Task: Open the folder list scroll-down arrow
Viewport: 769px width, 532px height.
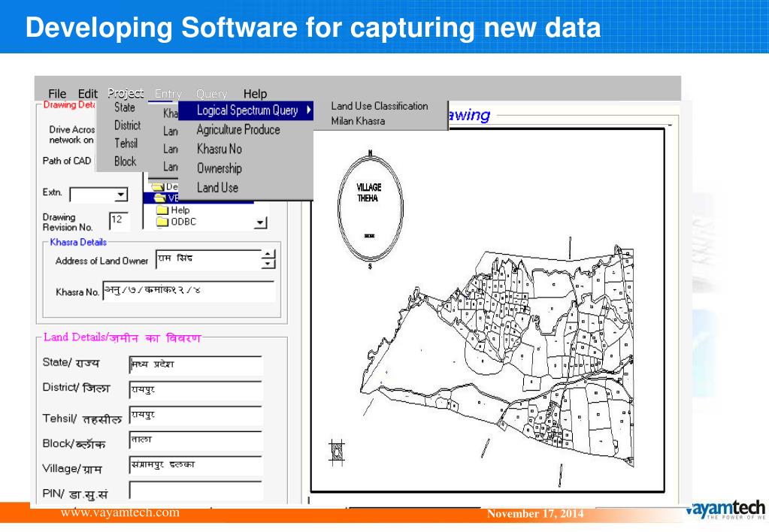Action: click(x=261, y=222)
